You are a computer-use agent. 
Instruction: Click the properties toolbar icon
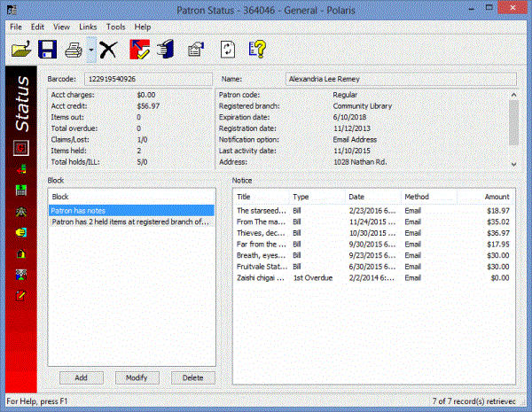(x=196, y=50)
